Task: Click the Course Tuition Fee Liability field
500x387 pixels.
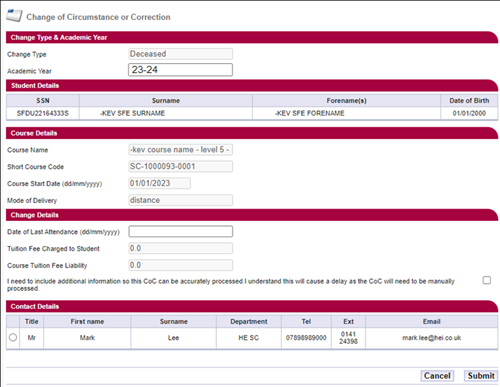Action: coord(180,265)
